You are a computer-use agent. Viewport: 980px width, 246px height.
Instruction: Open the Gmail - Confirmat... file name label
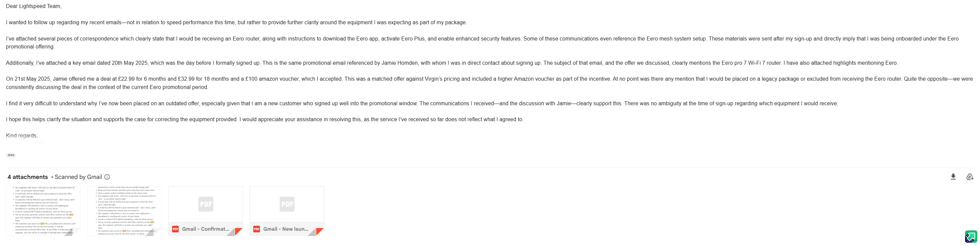coord(206,229)
